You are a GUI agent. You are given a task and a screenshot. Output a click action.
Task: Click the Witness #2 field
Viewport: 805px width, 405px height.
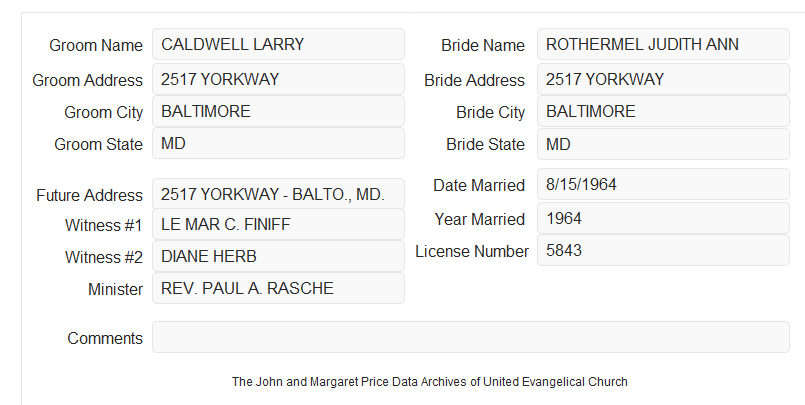pyautogui.click(x=278, y=256)
